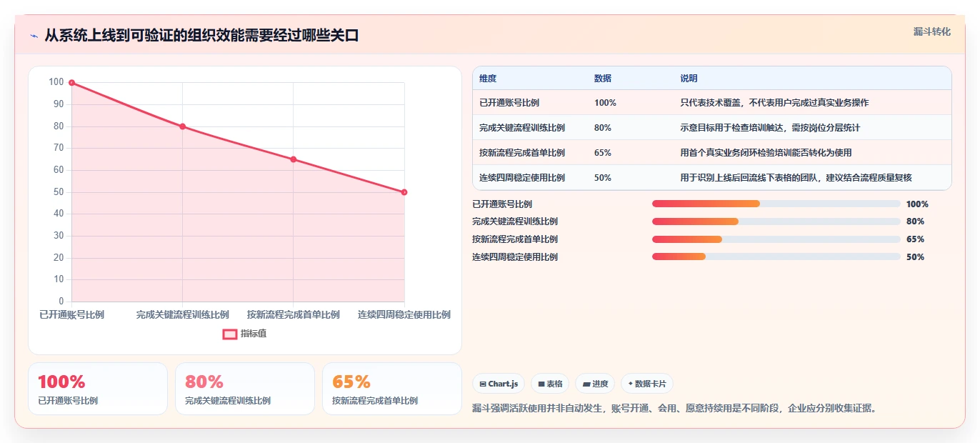Click the y-axis tick label 100
The height and width of the screenshot is (443, 980).
56,82
